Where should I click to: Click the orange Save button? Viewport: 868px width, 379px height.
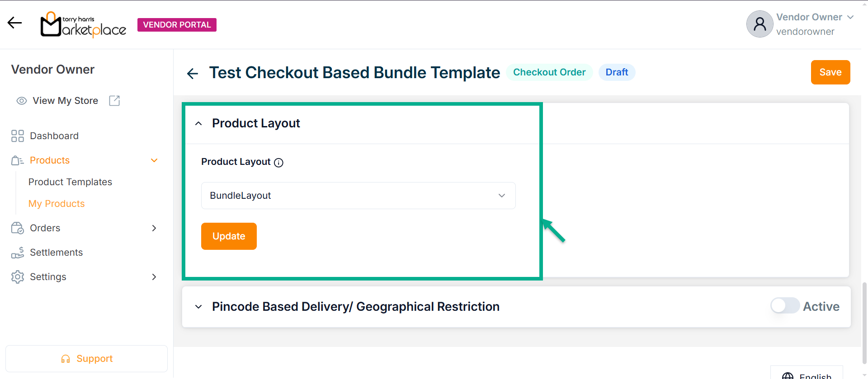click(x=830, y=72)
